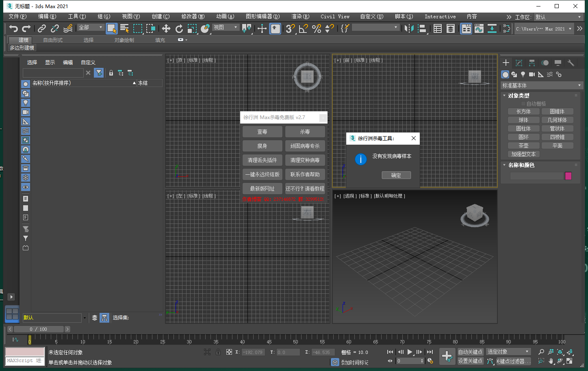Toggle display of cameras in Scene Explorer

pyautogui.click(x=26, y=112)
